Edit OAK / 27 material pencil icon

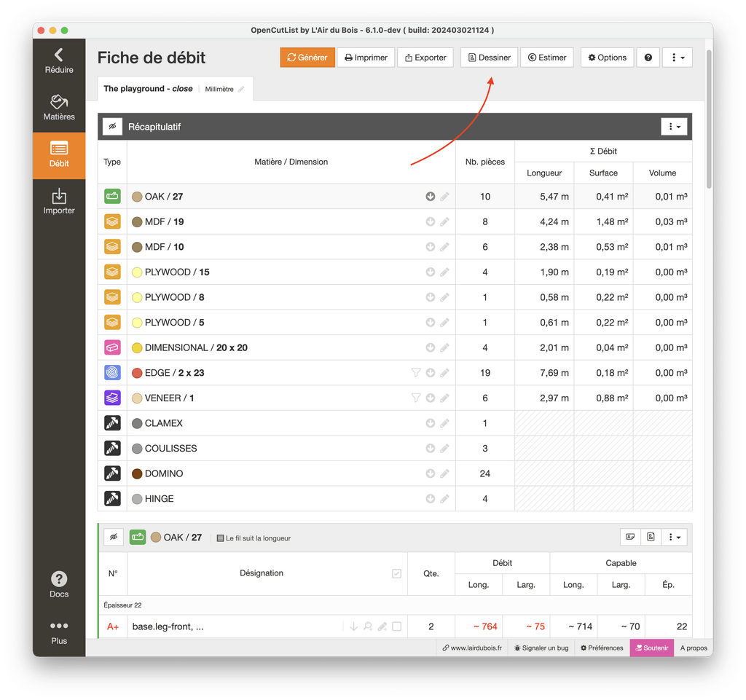(444, 197)
